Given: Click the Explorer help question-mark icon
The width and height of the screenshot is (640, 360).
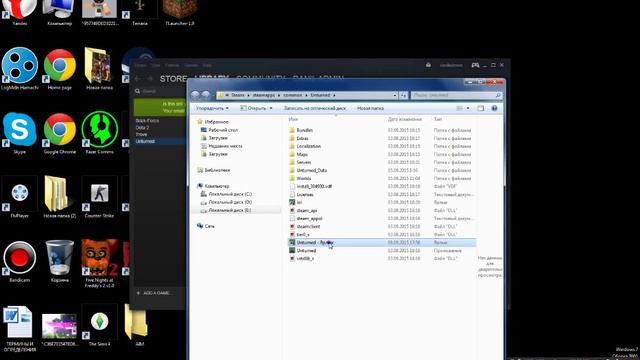Looking at the screenshot, I should coord(494,108).
